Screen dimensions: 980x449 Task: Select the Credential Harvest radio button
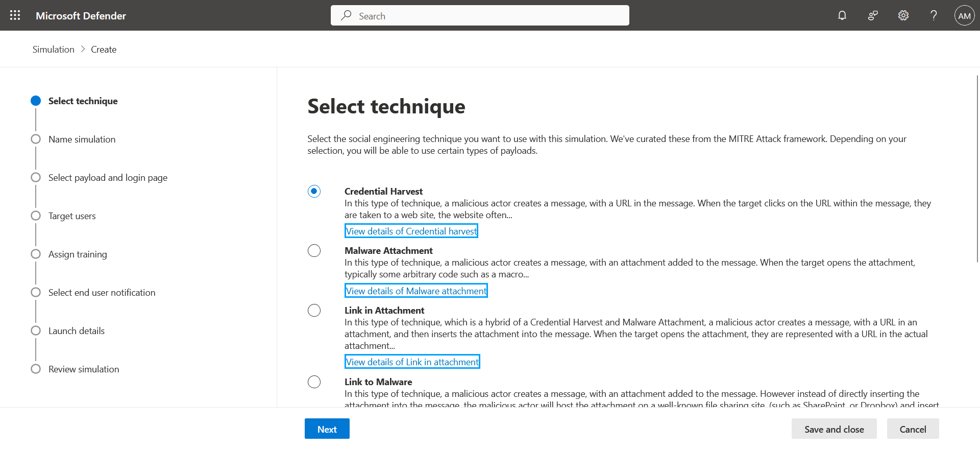314,191
